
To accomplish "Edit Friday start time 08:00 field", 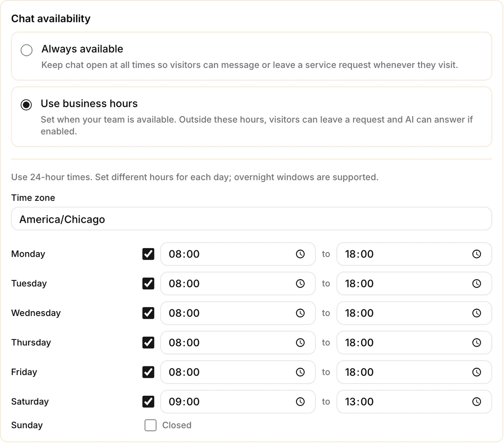I will click(238, 372).
